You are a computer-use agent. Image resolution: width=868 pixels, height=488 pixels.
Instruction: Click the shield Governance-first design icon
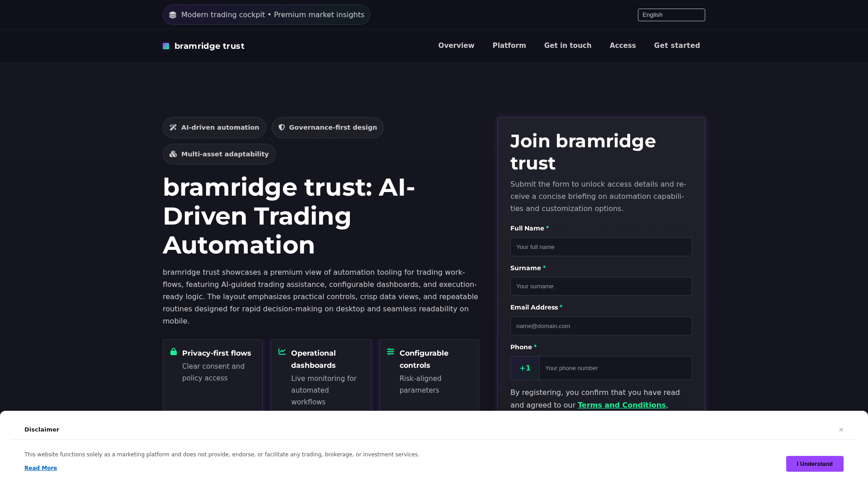tap(282, 127)
